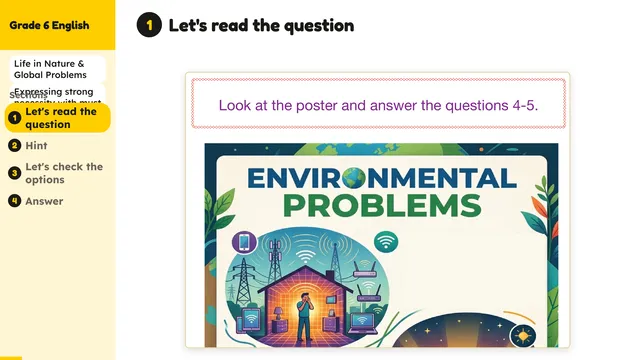The image size is (640, 360).
Task: Open the Answer section
Action: [x=44, y=201]
